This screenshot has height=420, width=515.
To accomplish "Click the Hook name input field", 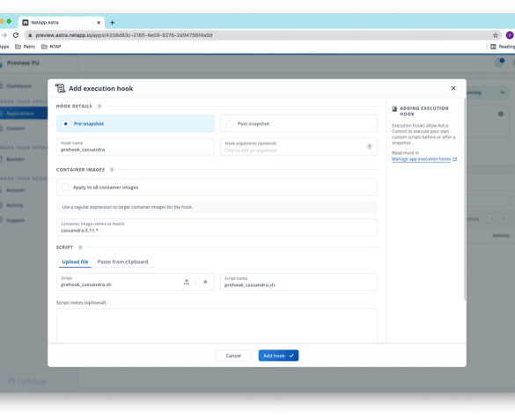I will [x=135, y=146].
